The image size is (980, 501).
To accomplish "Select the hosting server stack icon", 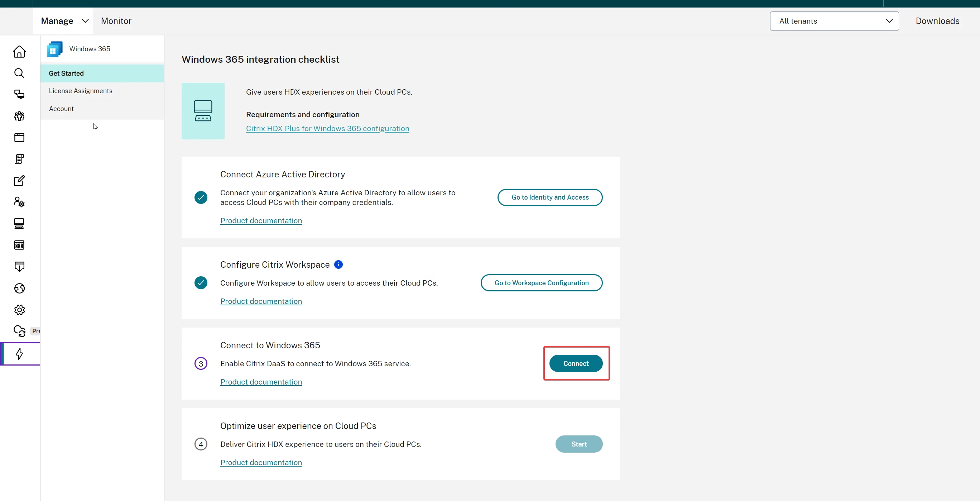I will coord(19,224).
